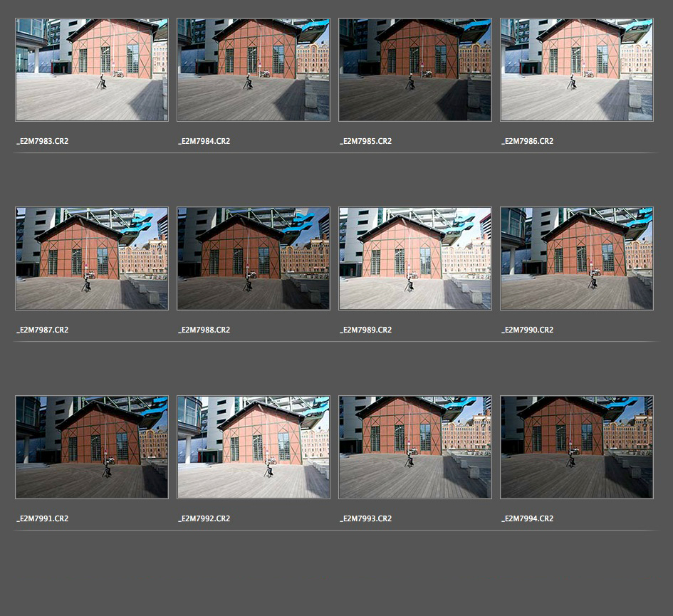673x616 pixels.
Task: Click the _E2M7994.CR2 filename label
Action: 528,518
